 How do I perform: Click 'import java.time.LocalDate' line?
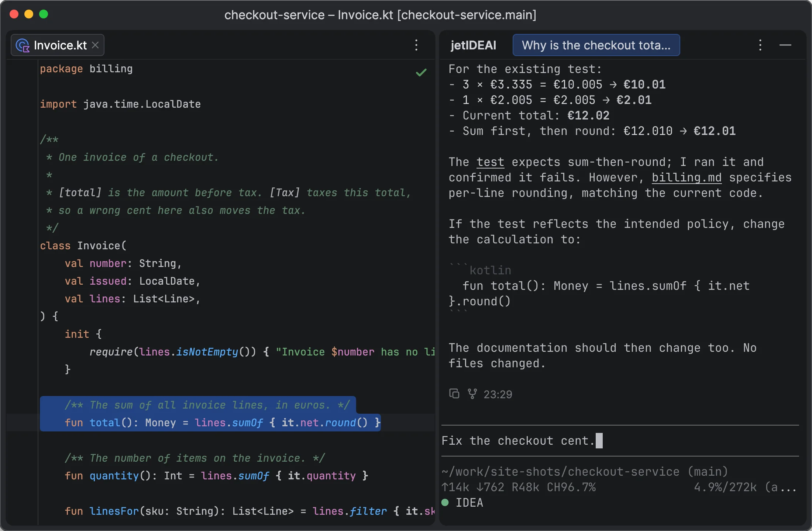pyautogui.click(x=120, y=104)
